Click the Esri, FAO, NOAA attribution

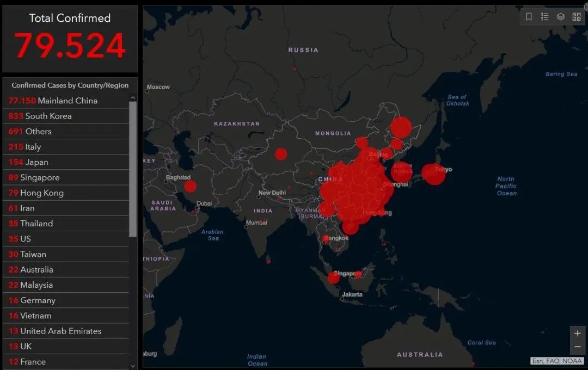pos(558,361)
